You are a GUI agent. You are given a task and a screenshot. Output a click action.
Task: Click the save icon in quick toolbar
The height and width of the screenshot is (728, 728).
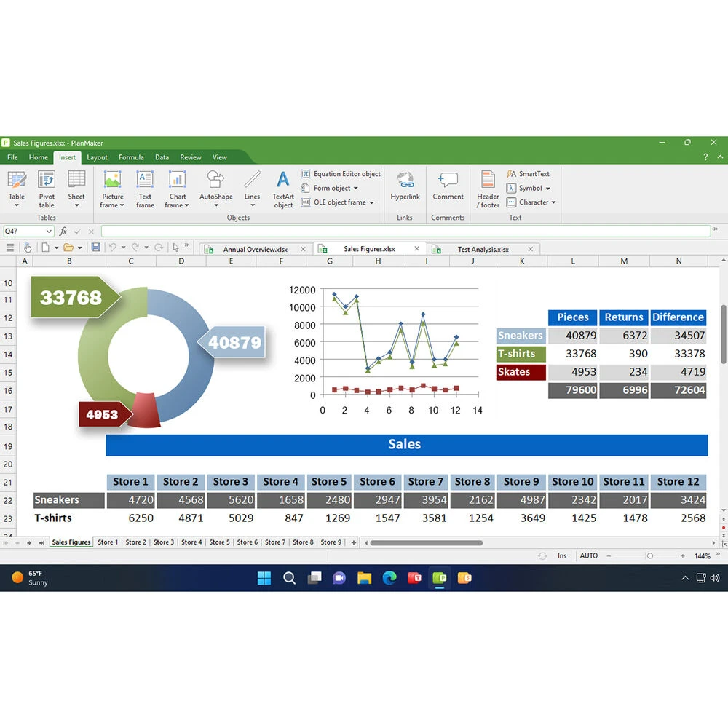pyautogui.click(x=95, y=248)
